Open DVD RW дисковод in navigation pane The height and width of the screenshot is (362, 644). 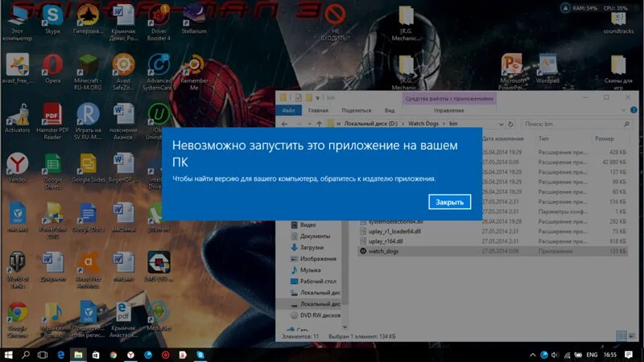coord(315,315)
